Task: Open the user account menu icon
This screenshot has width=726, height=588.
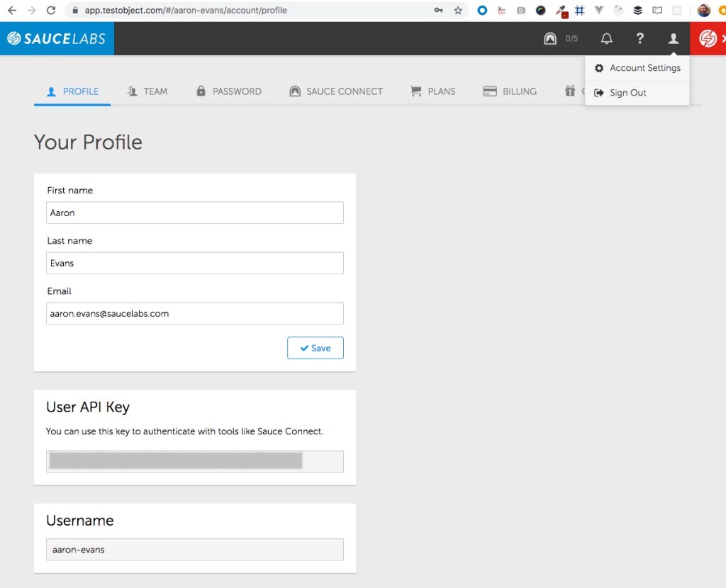Action: point(673,39)
